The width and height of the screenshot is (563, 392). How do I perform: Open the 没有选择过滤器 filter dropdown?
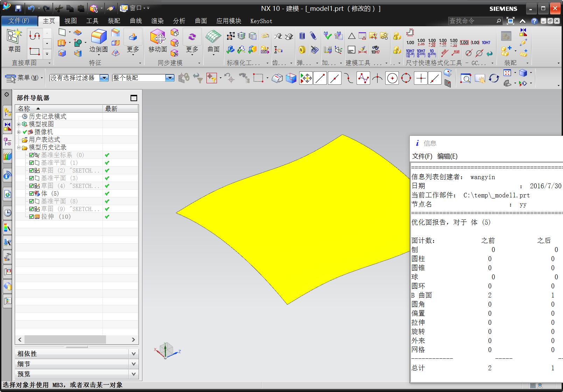[x=104, y=78]
